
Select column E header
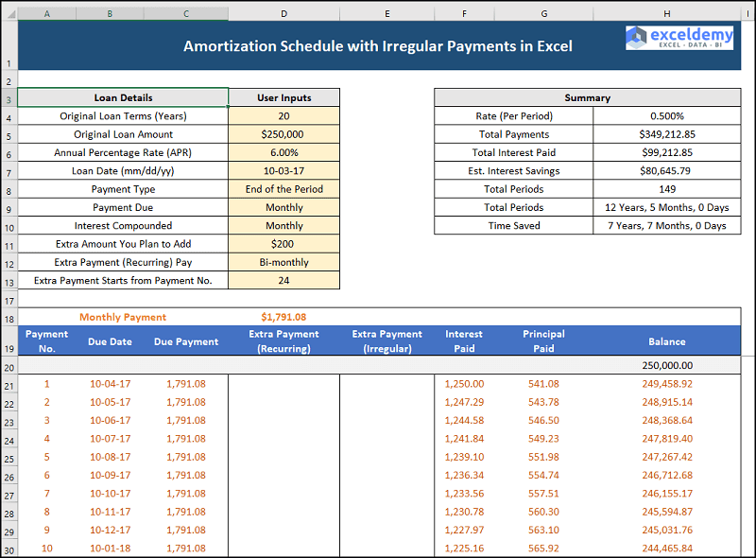click(x=387, y=14)
